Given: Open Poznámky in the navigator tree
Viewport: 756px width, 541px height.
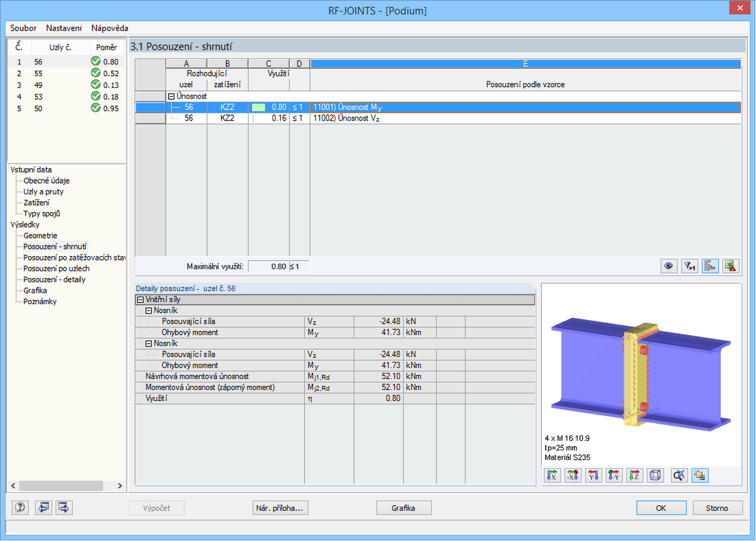Looking at the screenshot, I should pos(40,302).
